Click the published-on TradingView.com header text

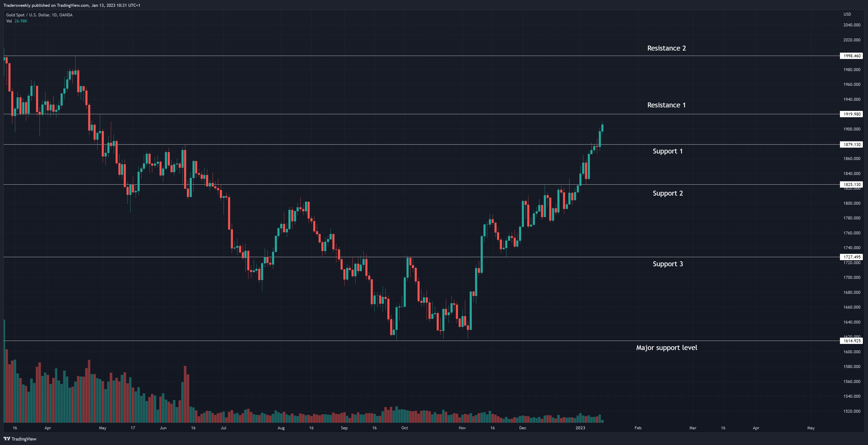point(72,5)
